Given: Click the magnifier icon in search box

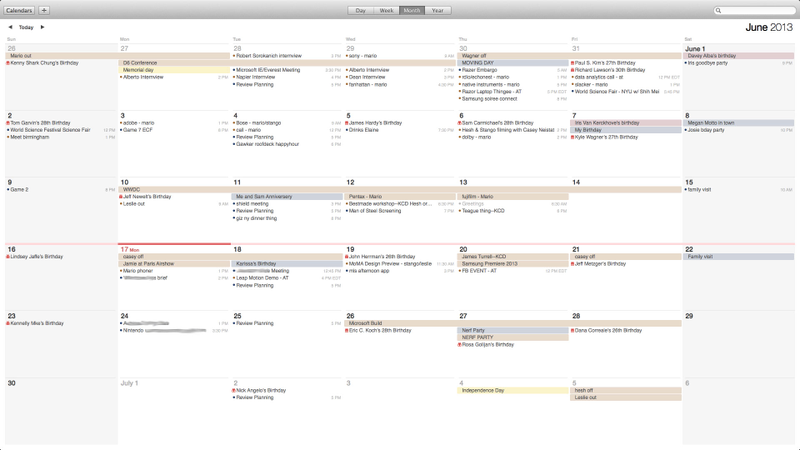Looking at the screenshot, I should point(718,11).
